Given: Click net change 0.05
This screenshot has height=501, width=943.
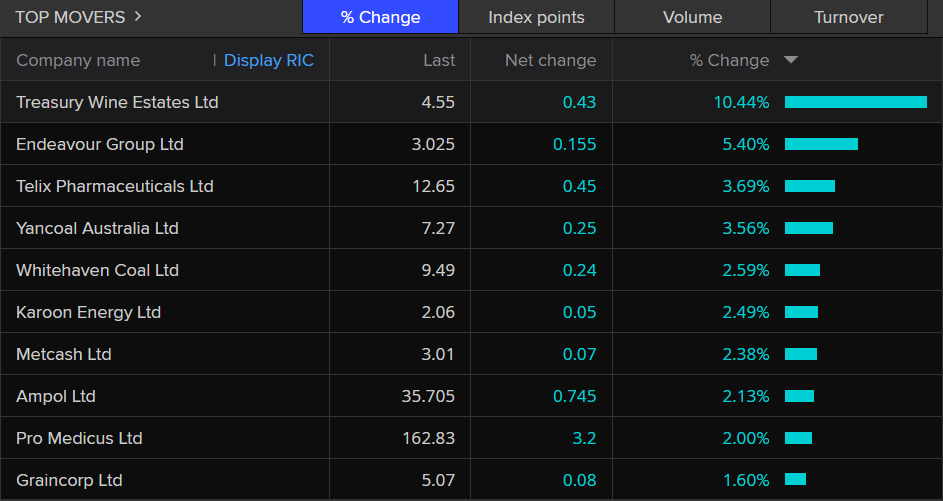Looking at the screenshot, I should [x=579, y=312].
